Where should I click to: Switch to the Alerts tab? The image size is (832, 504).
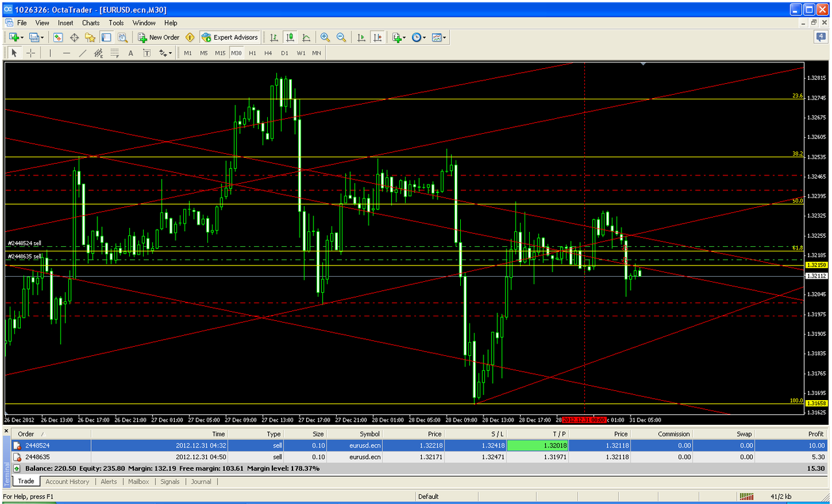tap(109, 482)
